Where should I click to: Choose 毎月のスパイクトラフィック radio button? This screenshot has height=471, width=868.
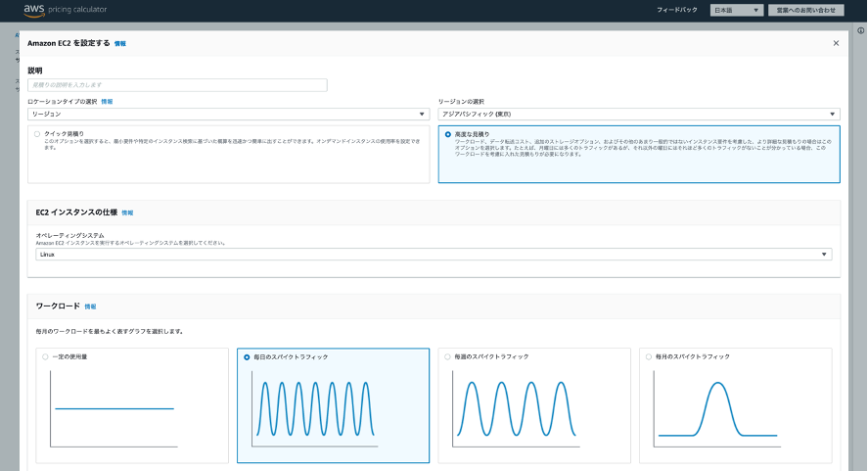649,356
